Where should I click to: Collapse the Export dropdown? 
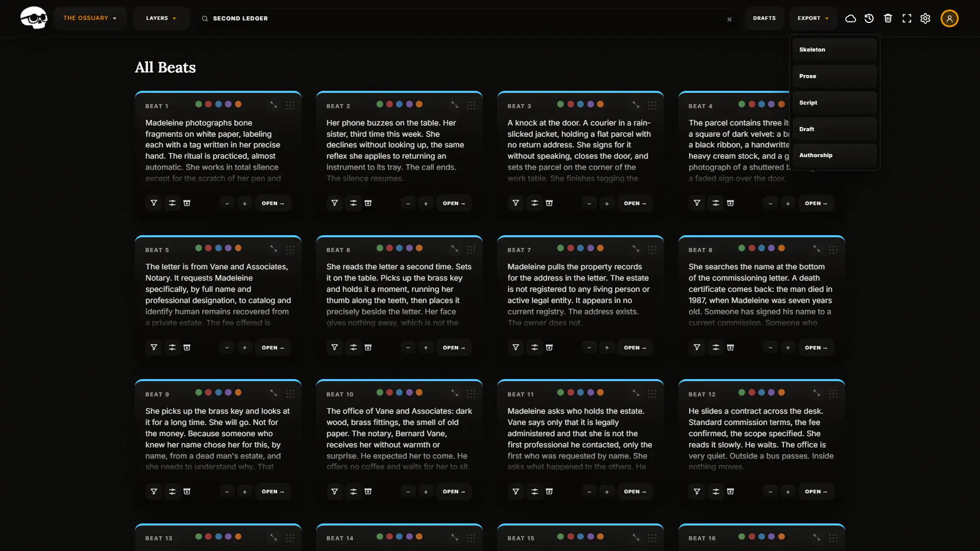pyautogui.click(x=813, y=18)
